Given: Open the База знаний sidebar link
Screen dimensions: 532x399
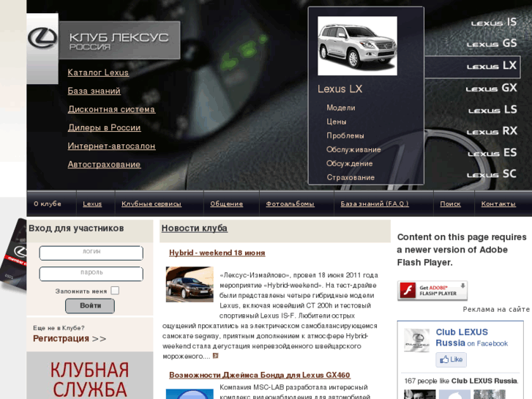Looking at the screenshot, I should tap(94, 91).
